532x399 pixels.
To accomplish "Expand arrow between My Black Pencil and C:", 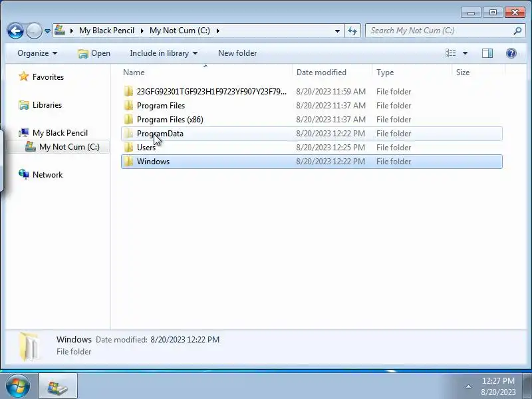I will click(142, 31).
